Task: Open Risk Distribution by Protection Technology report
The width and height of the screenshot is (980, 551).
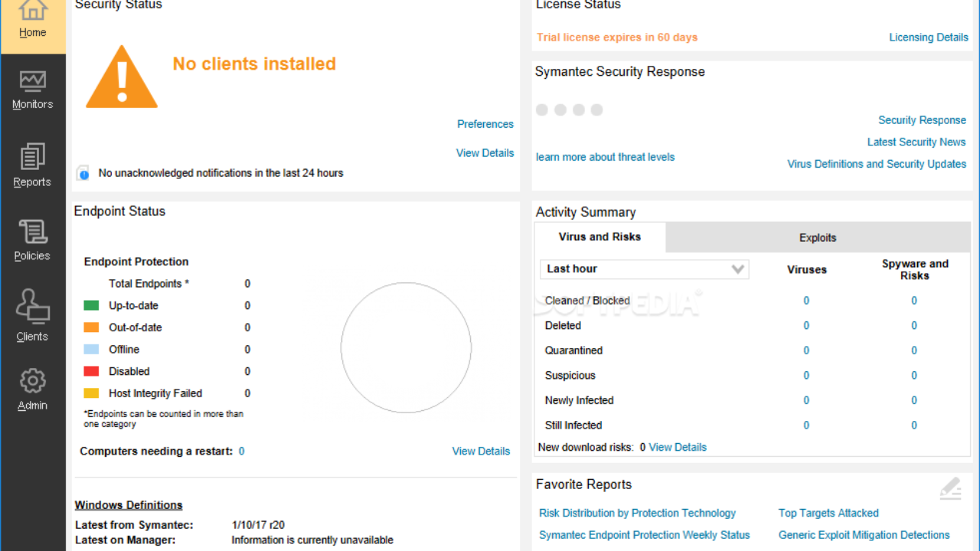Action: tap(637, 514)
